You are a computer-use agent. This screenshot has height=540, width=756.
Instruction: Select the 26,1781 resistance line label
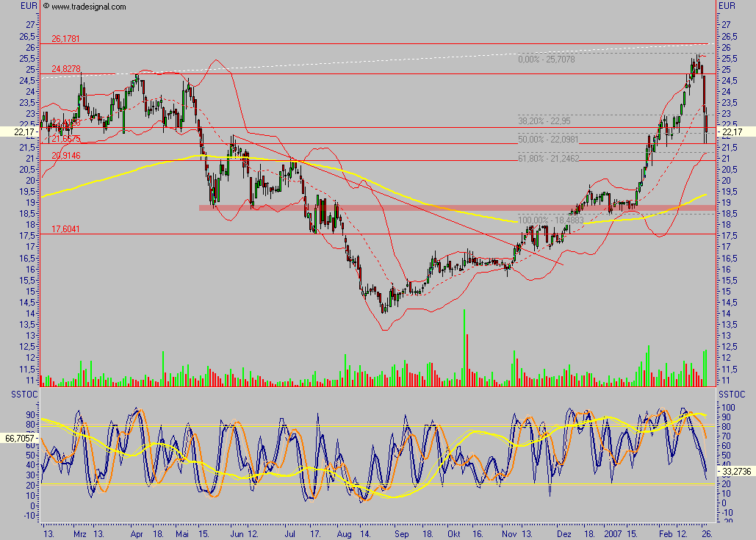pyautogui.click(x=65, y=38)
